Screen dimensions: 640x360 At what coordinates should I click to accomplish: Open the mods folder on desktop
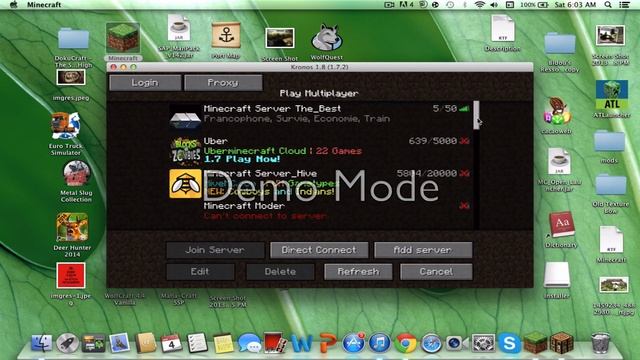609,142
